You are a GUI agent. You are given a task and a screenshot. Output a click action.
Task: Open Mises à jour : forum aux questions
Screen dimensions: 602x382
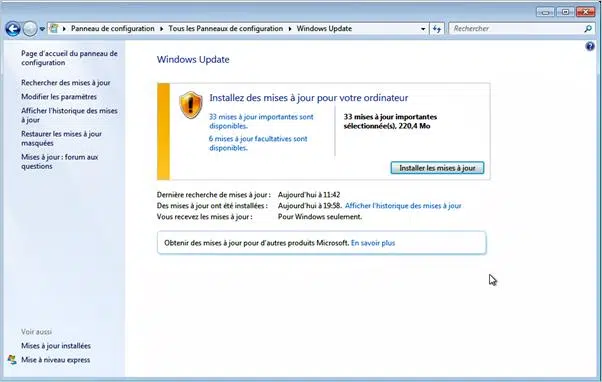[x=60, y=162]
